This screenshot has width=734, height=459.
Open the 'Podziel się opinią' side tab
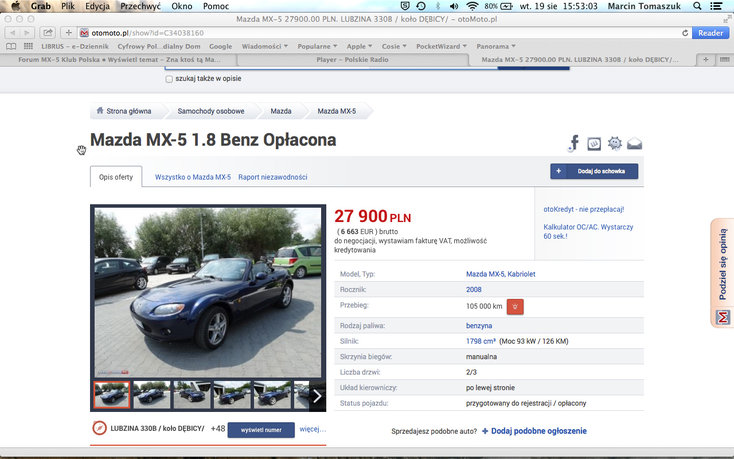coord(722,273)
